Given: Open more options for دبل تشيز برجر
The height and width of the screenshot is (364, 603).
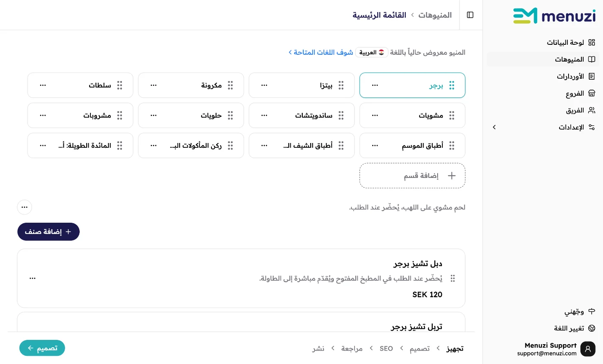Looking at the screenshot, I should point(32,278).
